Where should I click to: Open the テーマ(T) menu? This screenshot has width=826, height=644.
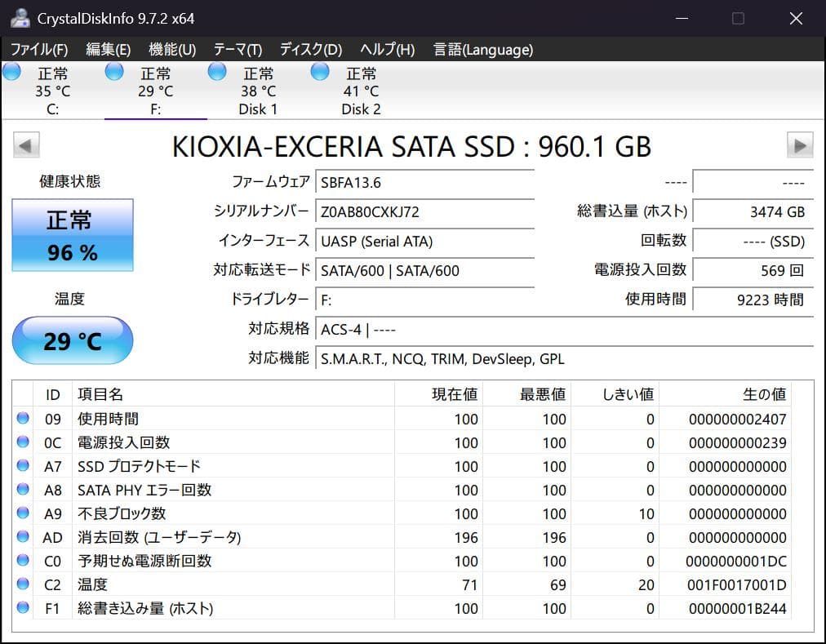(237, 49)
